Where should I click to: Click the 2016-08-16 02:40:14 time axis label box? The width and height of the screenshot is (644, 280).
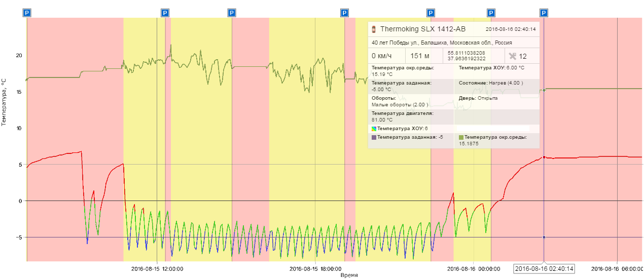(544, 269)
